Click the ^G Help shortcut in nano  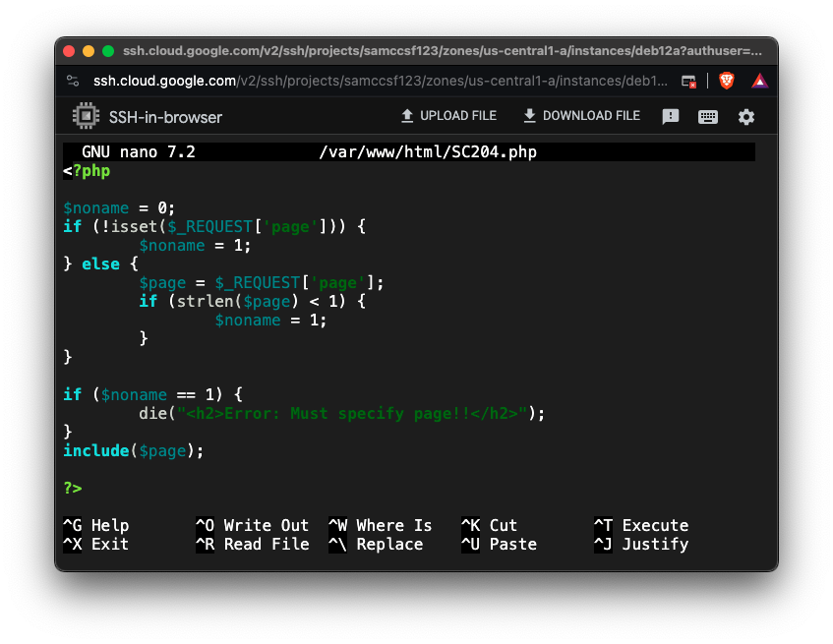click(x=96, y=525)
